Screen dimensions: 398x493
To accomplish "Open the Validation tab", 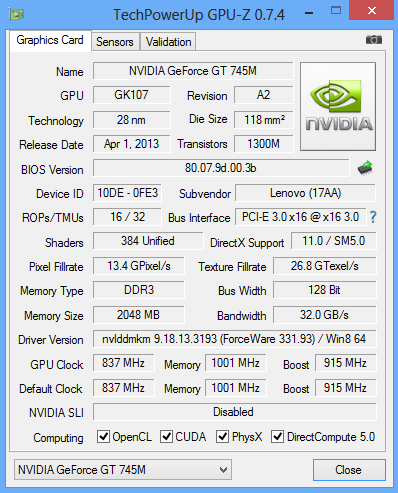I will pyautogui.click(x=168, y=42).
